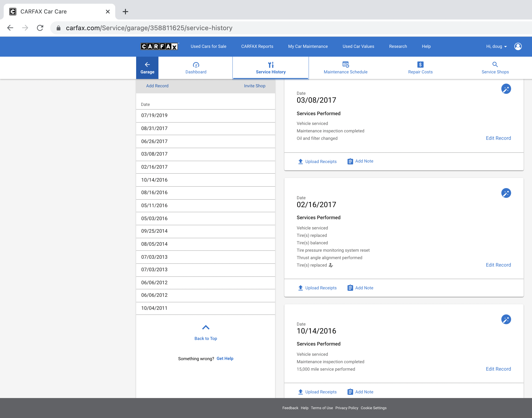Click the CARFAX Car Care browser tab
The image size is (532, 418).
[59, 12]
